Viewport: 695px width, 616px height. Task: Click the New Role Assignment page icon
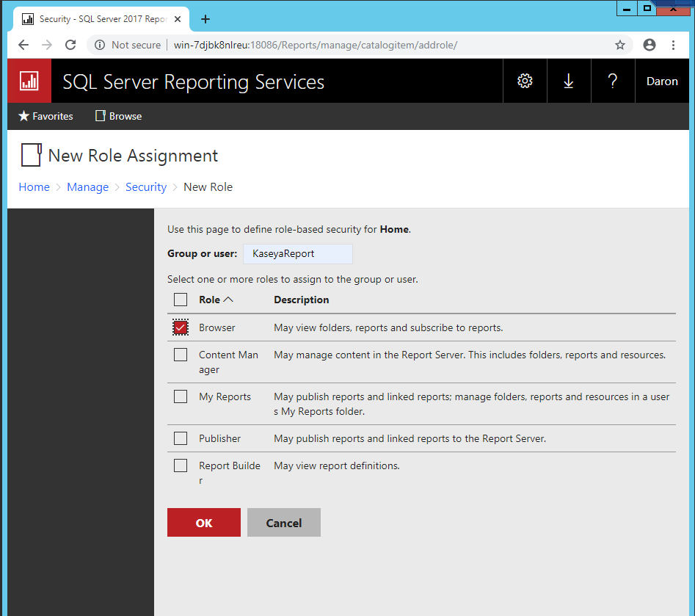point(32,155)
